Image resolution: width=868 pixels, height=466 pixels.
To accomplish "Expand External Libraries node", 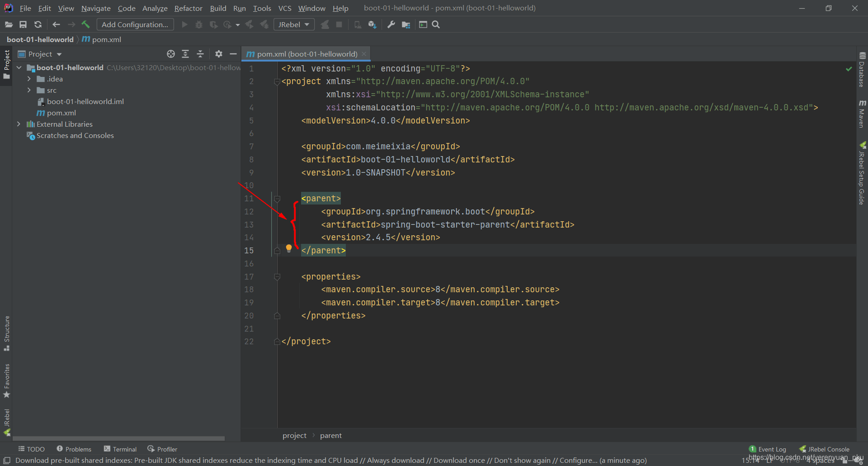I will (19, 124).
